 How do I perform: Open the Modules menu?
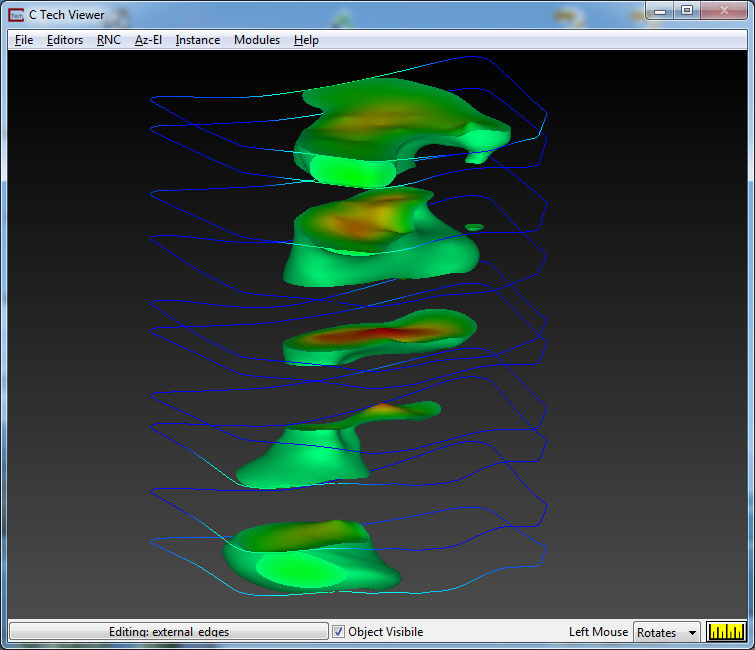pyautogui.click(x=257, y=40)
